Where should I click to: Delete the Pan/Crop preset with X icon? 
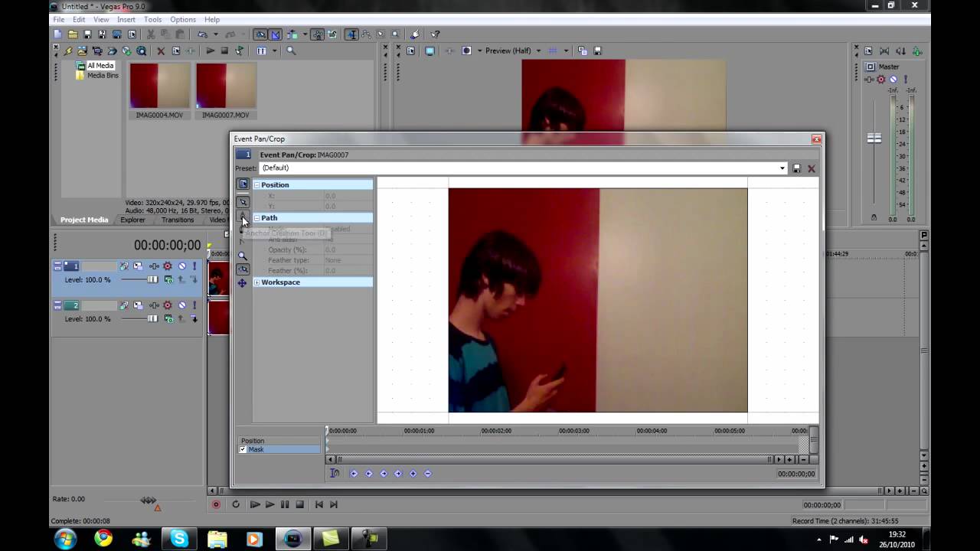[812, 168]
